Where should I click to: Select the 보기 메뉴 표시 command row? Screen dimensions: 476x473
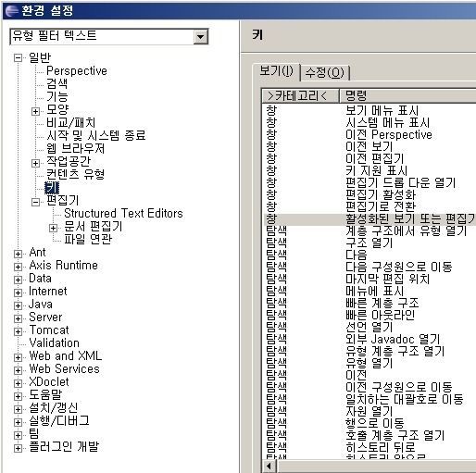370,110
